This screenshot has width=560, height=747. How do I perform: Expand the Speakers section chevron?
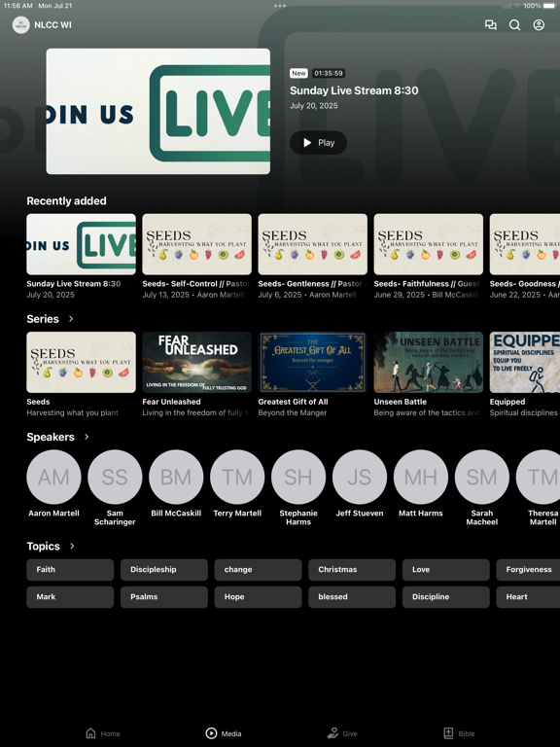[87, 437]
